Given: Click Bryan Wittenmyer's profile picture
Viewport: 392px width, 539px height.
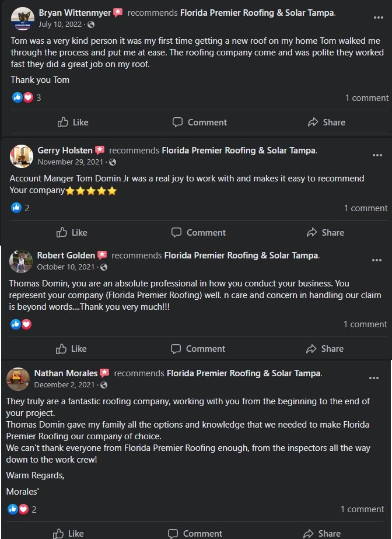Looking at the screenshot, I should (22, 19).
